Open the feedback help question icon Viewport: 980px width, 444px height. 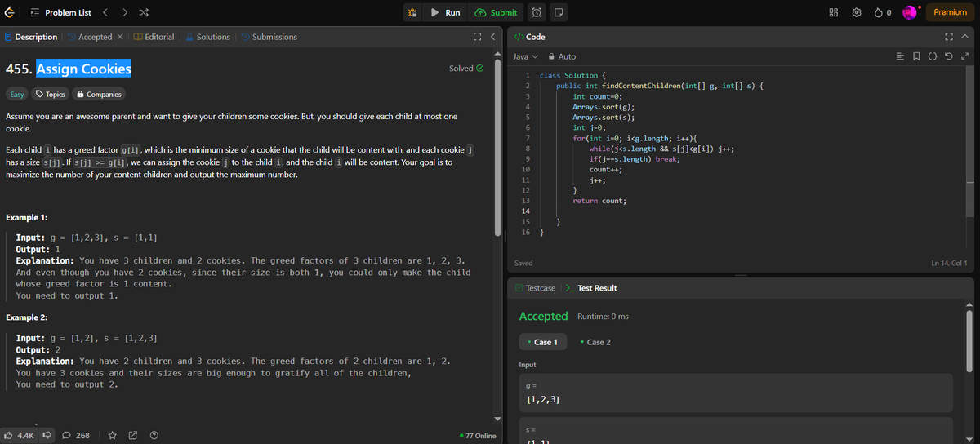(154, 435)
